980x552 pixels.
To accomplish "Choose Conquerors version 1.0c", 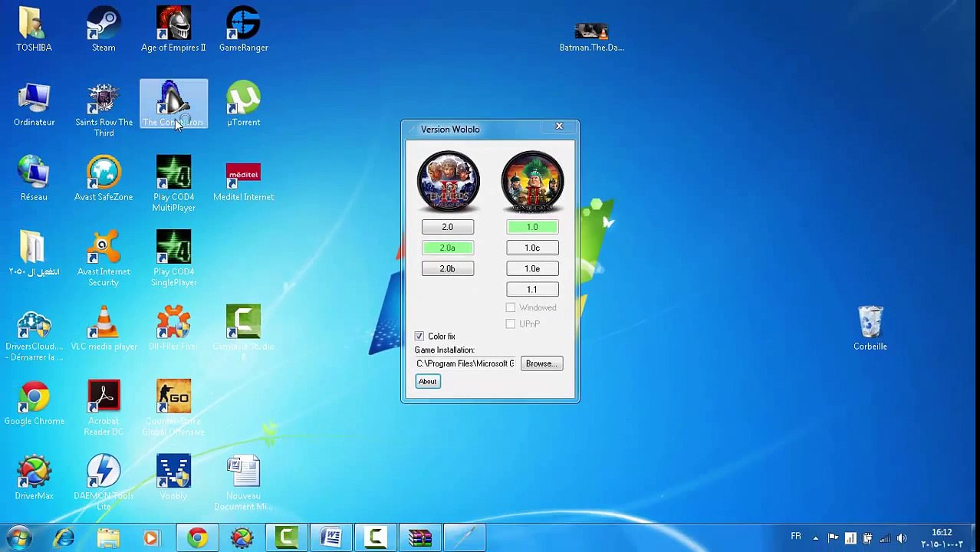I will click(532, 248).
